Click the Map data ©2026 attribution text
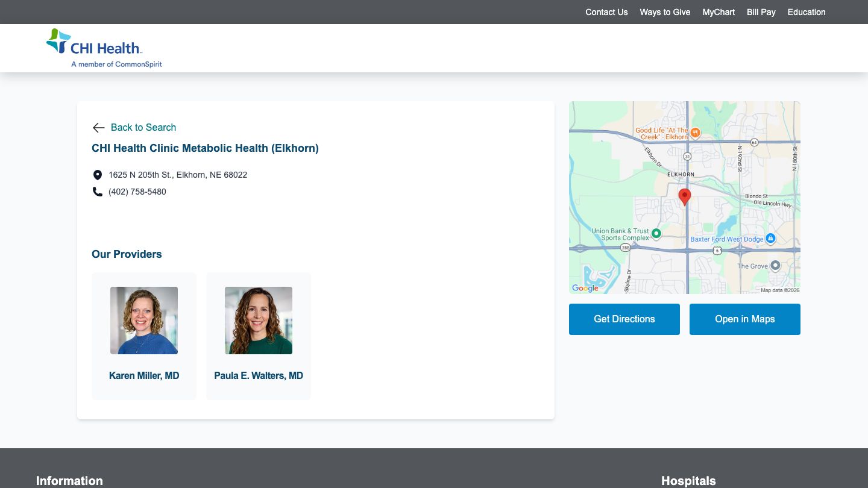This screenshot has height=488, width=868. 780,290
